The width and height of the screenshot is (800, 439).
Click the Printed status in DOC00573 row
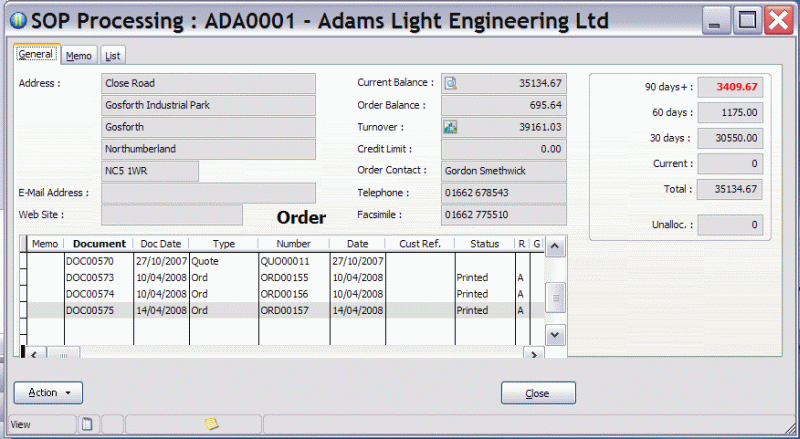(x=472, y=278)
